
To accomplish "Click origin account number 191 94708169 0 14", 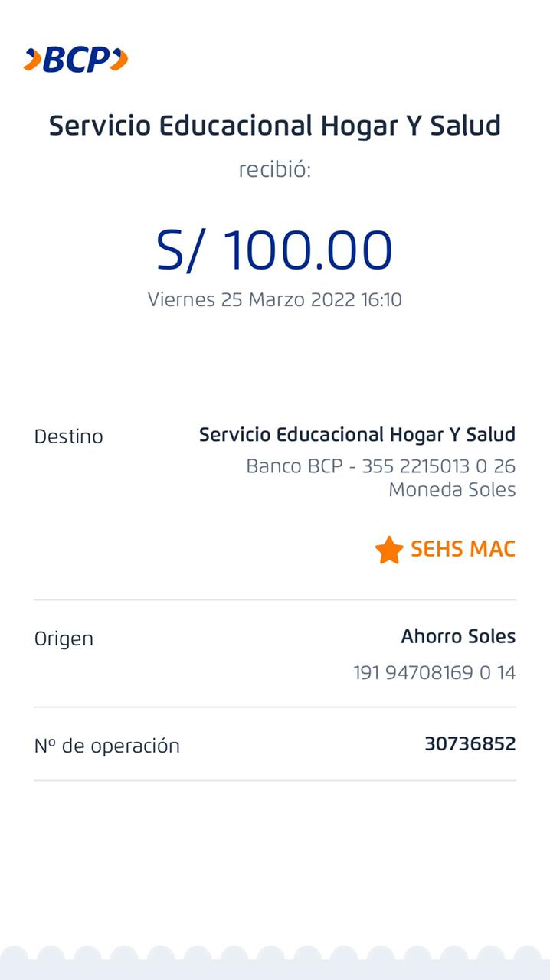I will 434,673.
